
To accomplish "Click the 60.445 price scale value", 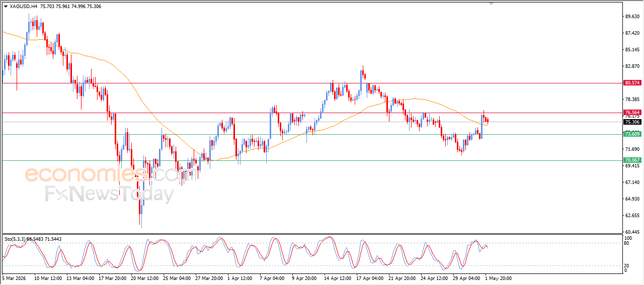I will tap(632, 232).
